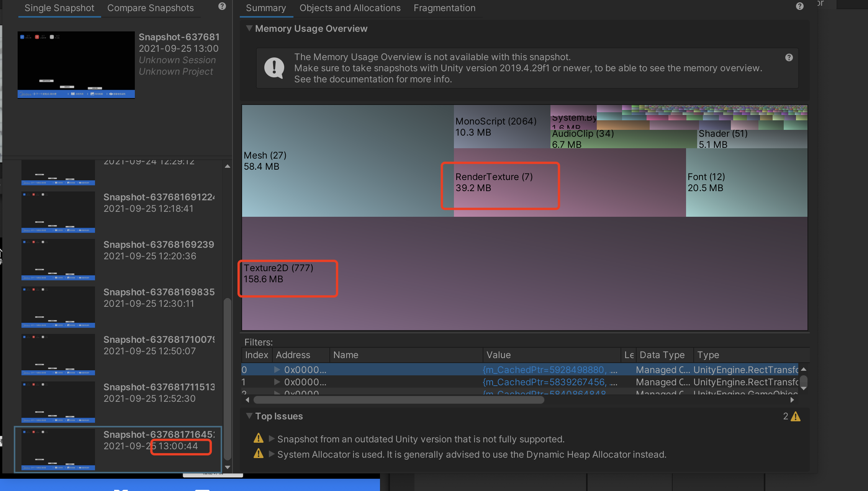Open the Objects and Allocations tab
This screenshot has width=868, height=491.
click(x=350, y=8)
